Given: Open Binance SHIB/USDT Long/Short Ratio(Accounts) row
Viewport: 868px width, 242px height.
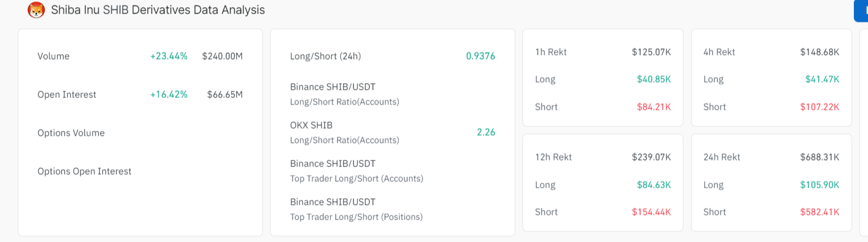Looking at the screenshot, I should click(393, 94).
